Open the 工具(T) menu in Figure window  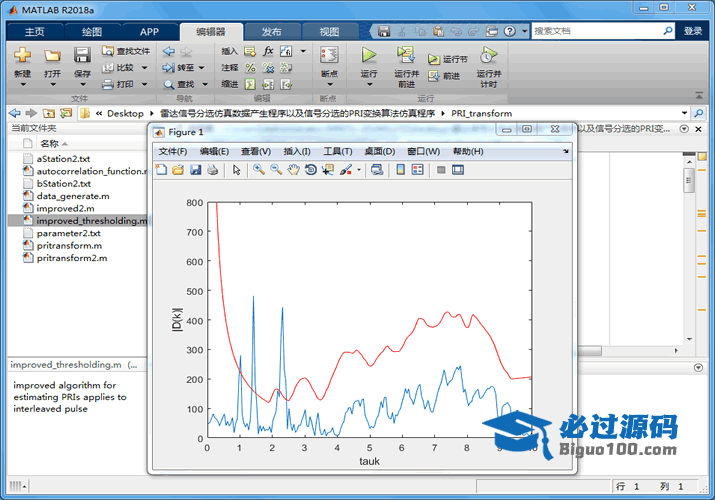click(x=338, y=151)
